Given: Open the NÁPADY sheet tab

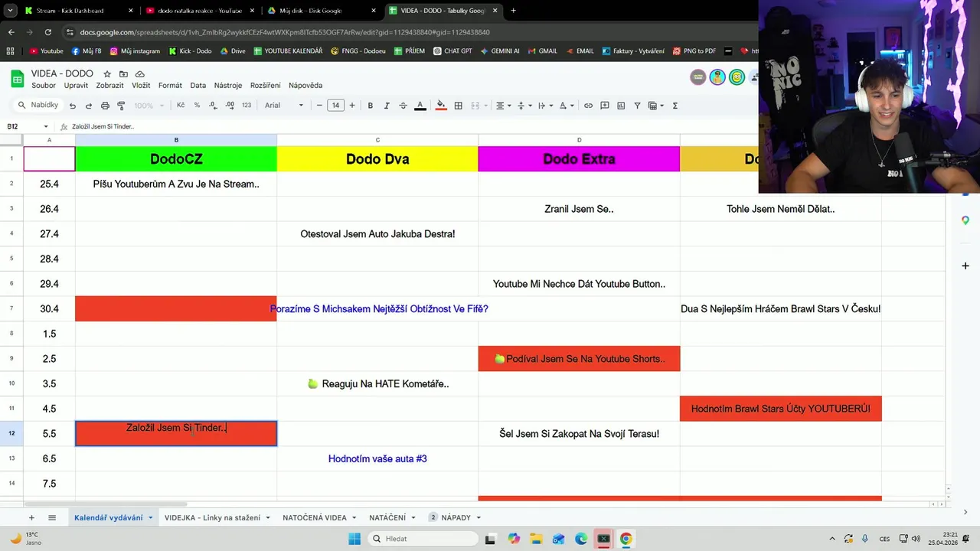Looking at the screenshot, I should click(x=456, y=518).
